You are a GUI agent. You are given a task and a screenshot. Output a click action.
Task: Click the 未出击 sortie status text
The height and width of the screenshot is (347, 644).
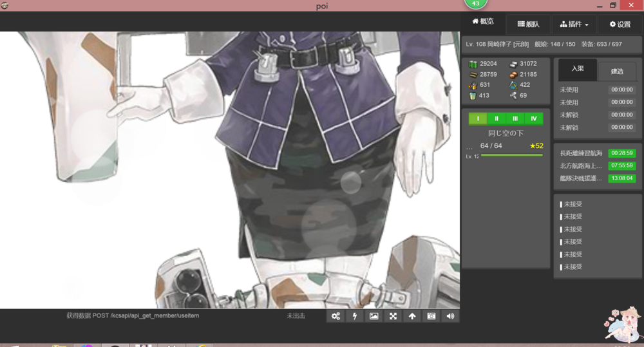click(x=296, y=316)
